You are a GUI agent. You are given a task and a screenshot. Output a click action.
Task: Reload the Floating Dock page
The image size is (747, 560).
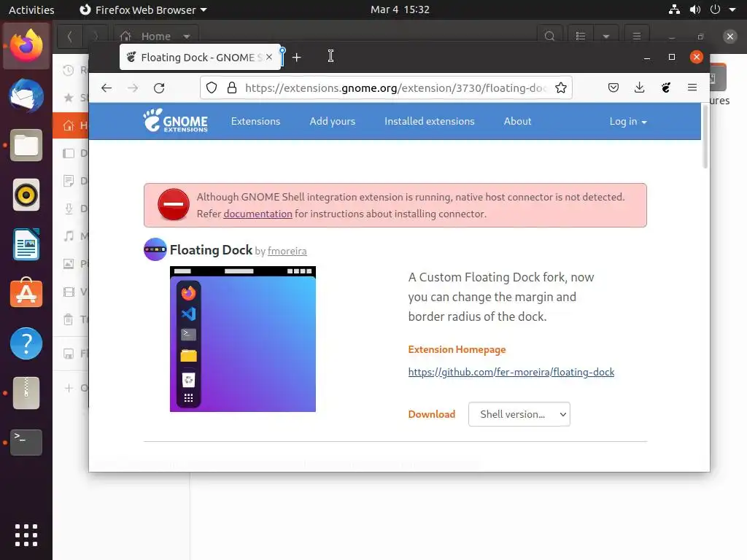click(x=159, y=87)
